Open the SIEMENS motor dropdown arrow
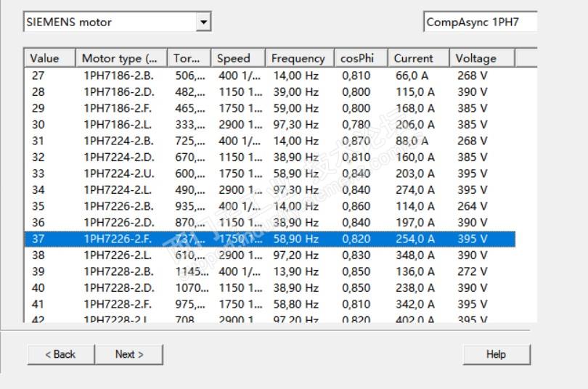 [203, 22]
